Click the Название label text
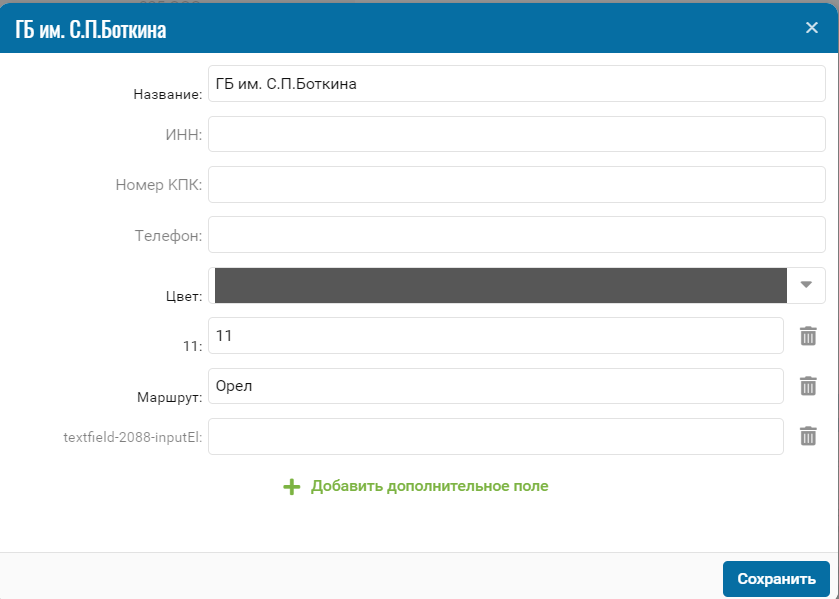Screen dimensions: 839x599 pos(167,95)
